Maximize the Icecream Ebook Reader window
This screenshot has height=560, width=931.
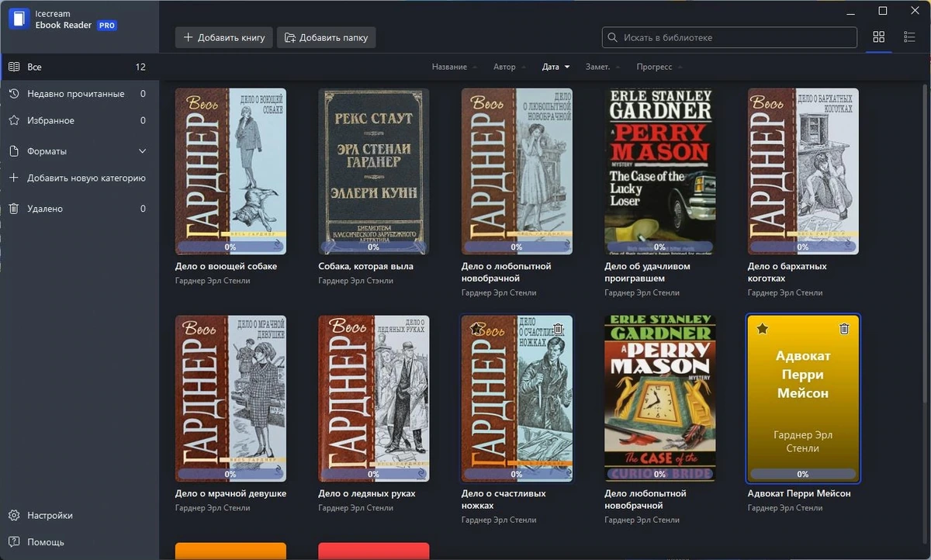[883, 11]
